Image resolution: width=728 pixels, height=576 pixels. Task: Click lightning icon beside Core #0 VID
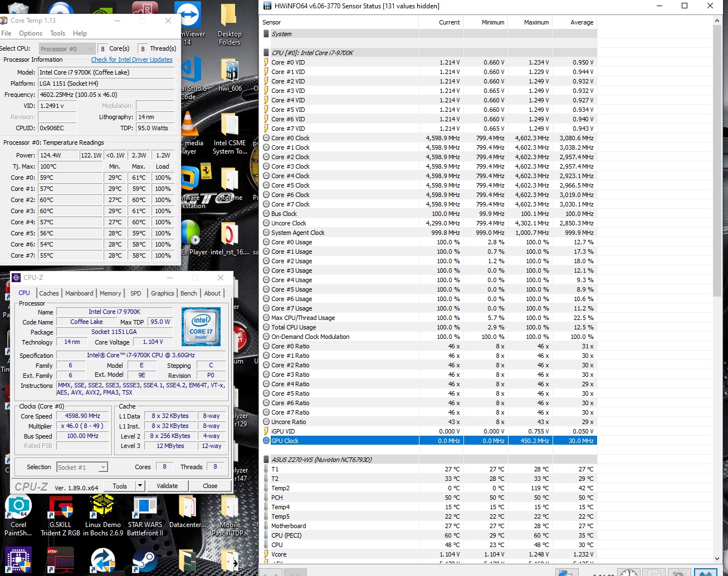pyautogui.click(x=266, y=62)
